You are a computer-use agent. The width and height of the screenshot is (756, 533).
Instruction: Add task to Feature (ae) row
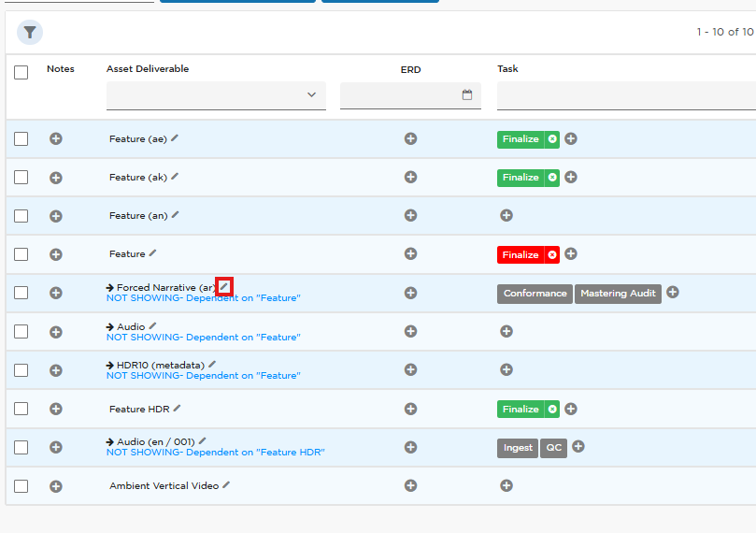pyautogui.click(x=571, y=139)
